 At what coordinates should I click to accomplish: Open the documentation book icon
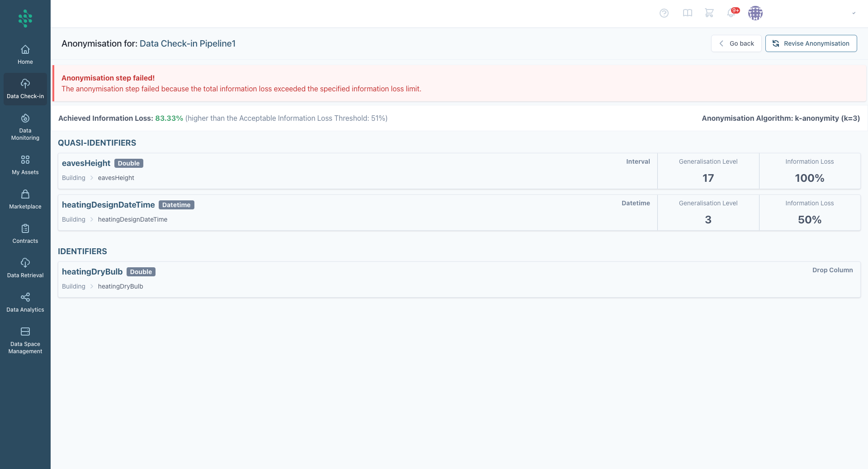[687, 13]
